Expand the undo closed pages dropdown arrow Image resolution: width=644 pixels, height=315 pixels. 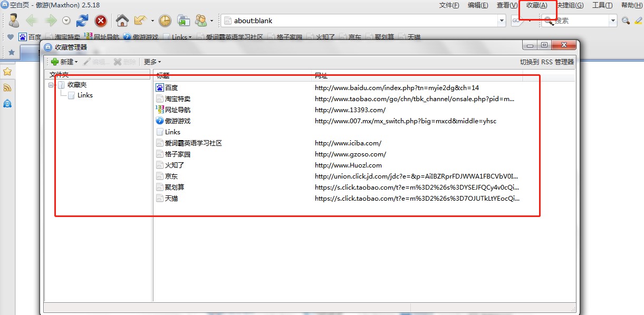pos(152,21)
